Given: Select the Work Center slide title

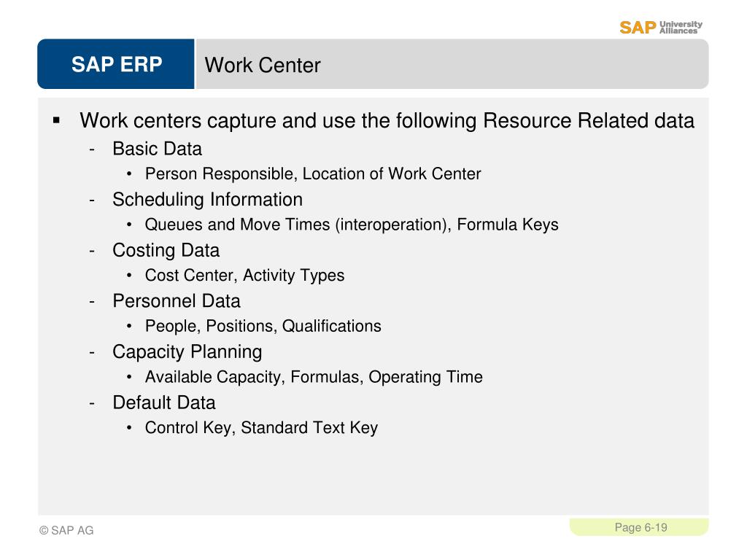Looking at the screenshot, I should pyautogui.click(x=263, y=65).
